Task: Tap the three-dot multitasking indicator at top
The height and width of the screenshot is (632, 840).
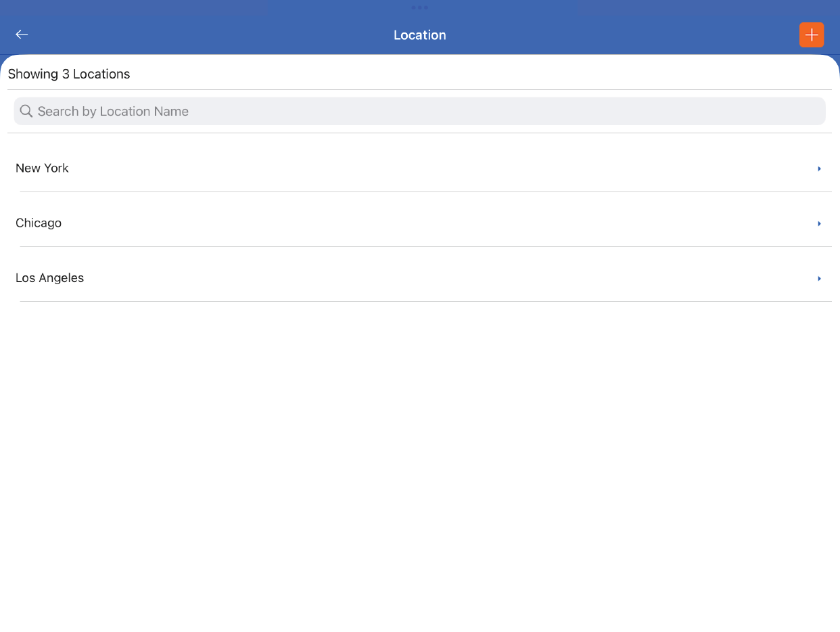Action: [x=419, y=7]
